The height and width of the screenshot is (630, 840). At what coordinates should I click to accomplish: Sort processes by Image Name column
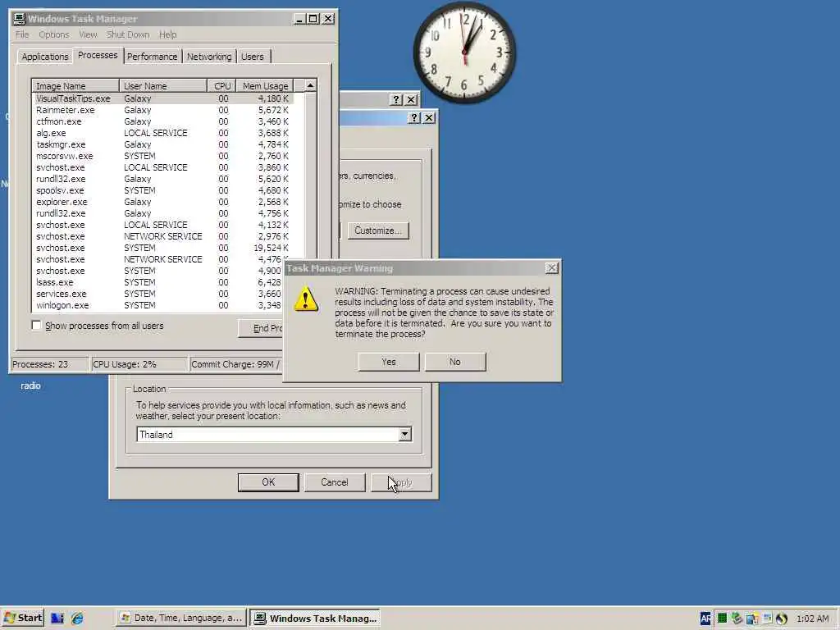pyautogui.click(x=75, y=85)
